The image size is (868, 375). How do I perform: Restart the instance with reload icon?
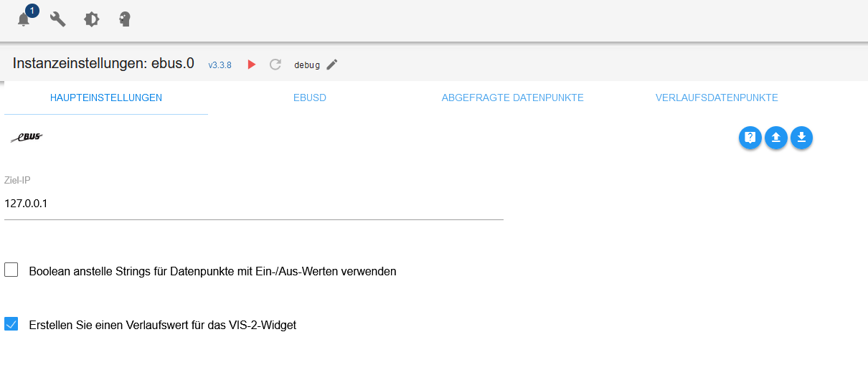point(275,65)
